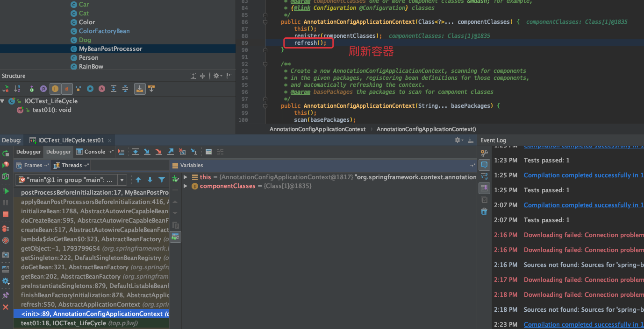Click Next Frame down arrow
The image size is (644, 329).
(150, 180)
